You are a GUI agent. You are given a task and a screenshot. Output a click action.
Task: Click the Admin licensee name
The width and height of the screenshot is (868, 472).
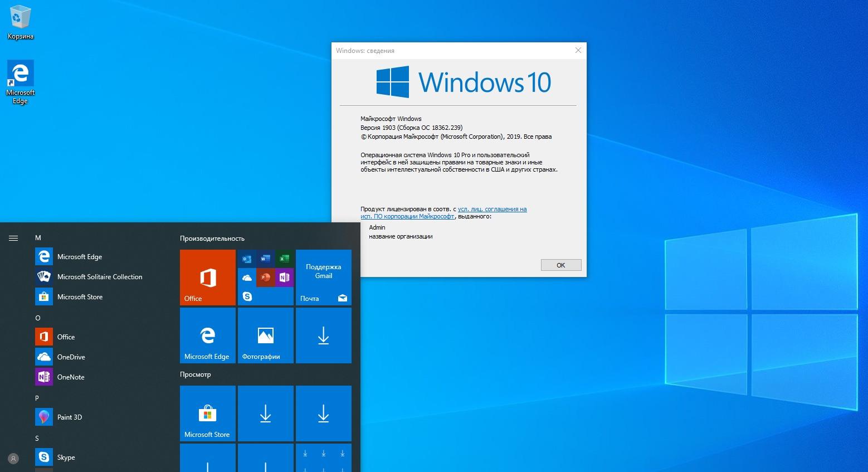pos(377,227)
